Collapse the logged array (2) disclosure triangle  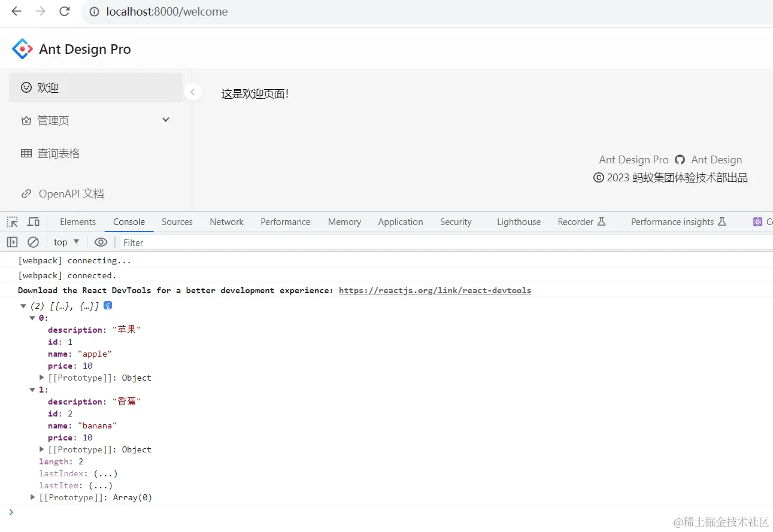(x=23, y=306)
